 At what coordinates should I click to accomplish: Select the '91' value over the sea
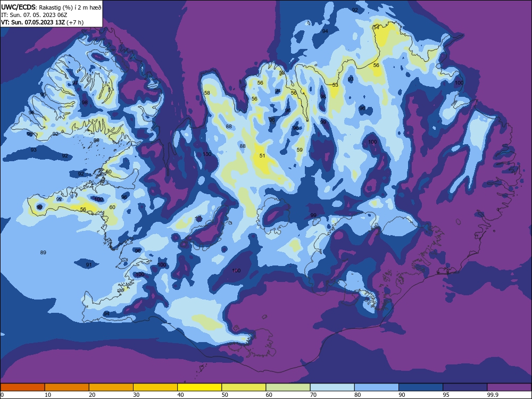89,264
